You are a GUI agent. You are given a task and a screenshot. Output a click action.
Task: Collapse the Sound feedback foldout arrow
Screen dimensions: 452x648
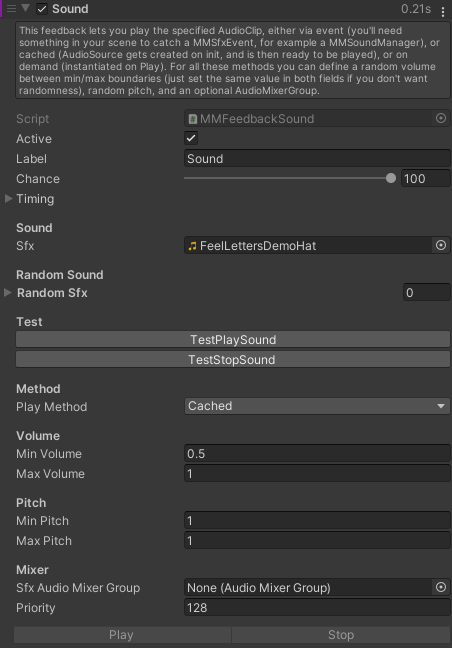[26, 8]
